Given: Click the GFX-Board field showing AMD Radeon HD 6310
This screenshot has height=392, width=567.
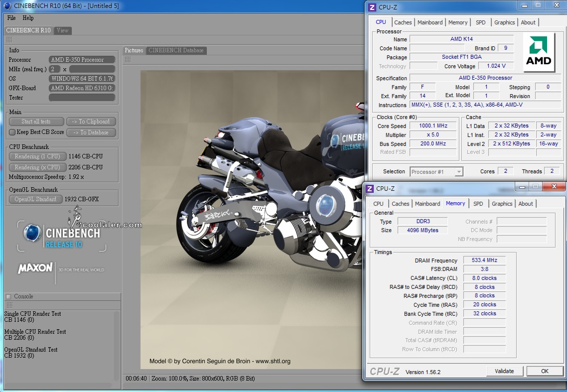Looking at the screenshot, I should (x=82, y=88).
